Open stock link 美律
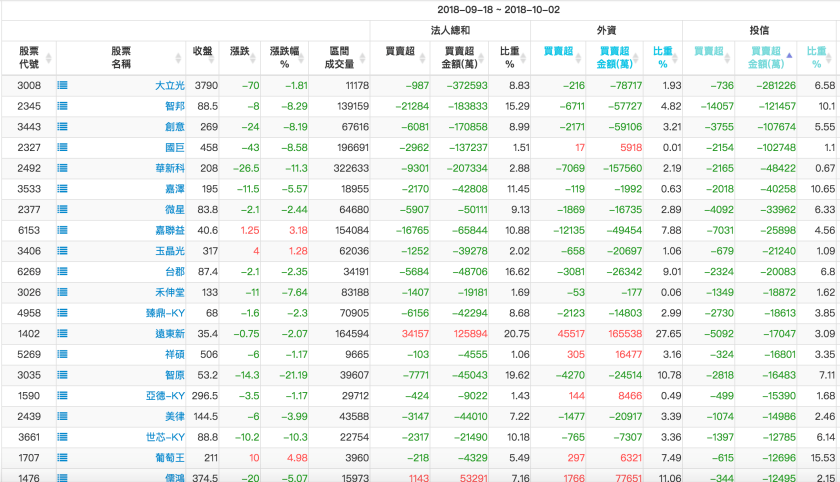 [x=175, y=416]
